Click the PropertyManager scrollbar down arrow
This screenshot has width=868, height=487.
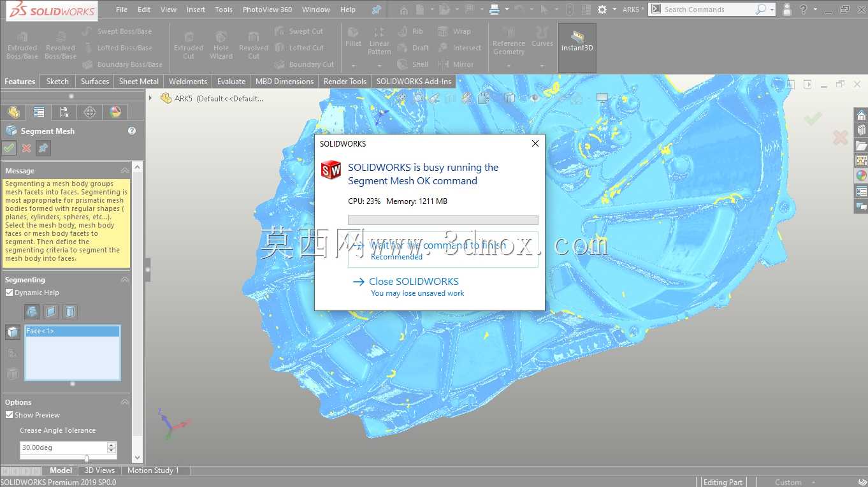pos(137,457)
